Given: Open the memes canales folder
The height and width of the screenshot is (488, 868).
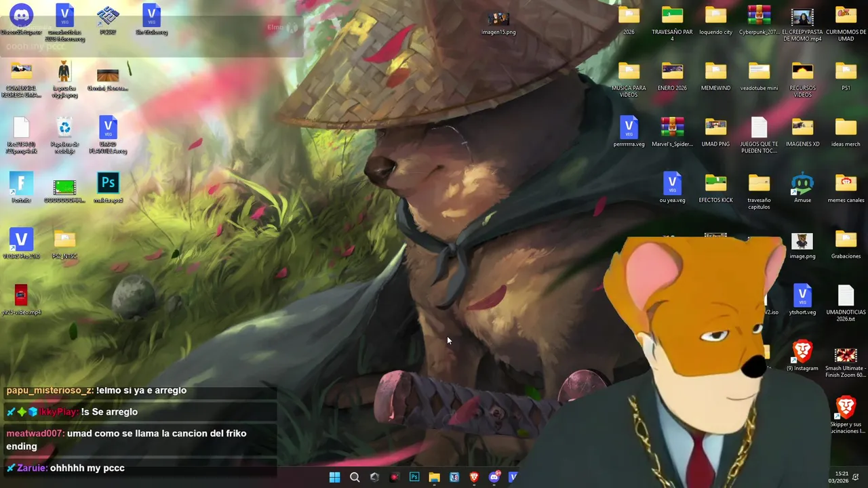Looking at the screenshot, I should [846, 188].
